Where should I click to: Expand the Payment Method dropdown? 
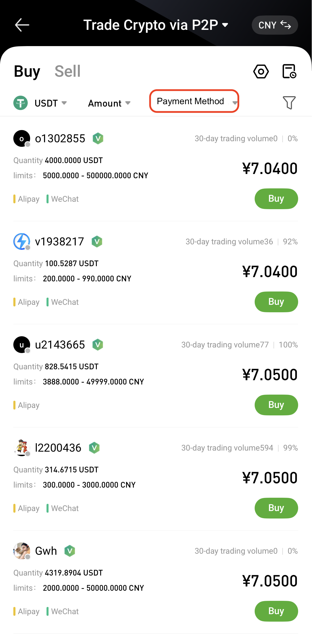pos(194,101)
